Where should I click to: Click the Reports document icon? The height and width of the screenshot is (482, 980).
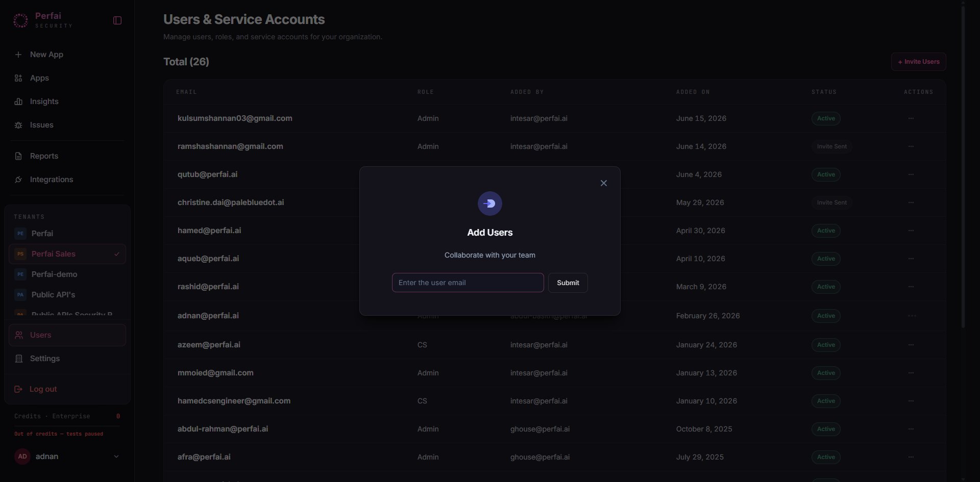tap(18, 156)
